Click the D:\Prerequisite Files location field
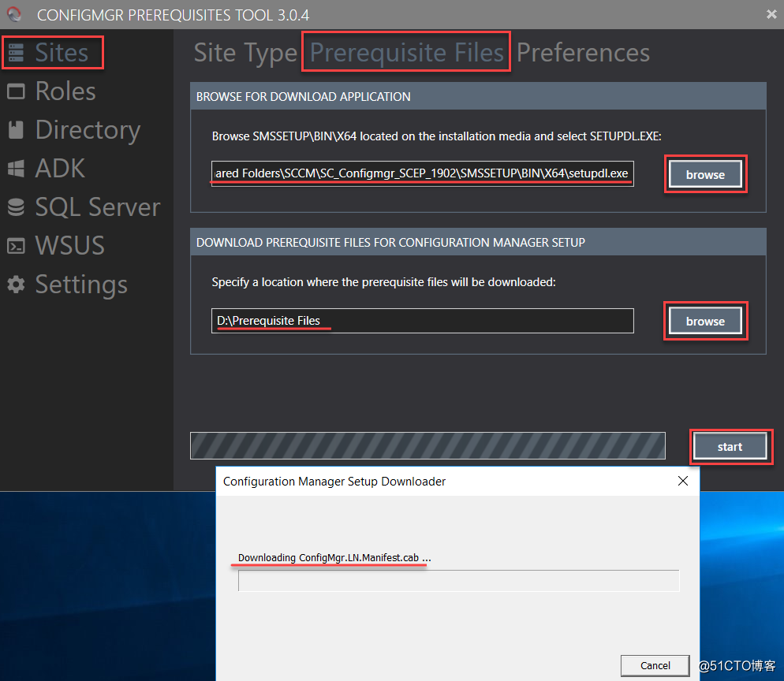 tap(423, 321)
